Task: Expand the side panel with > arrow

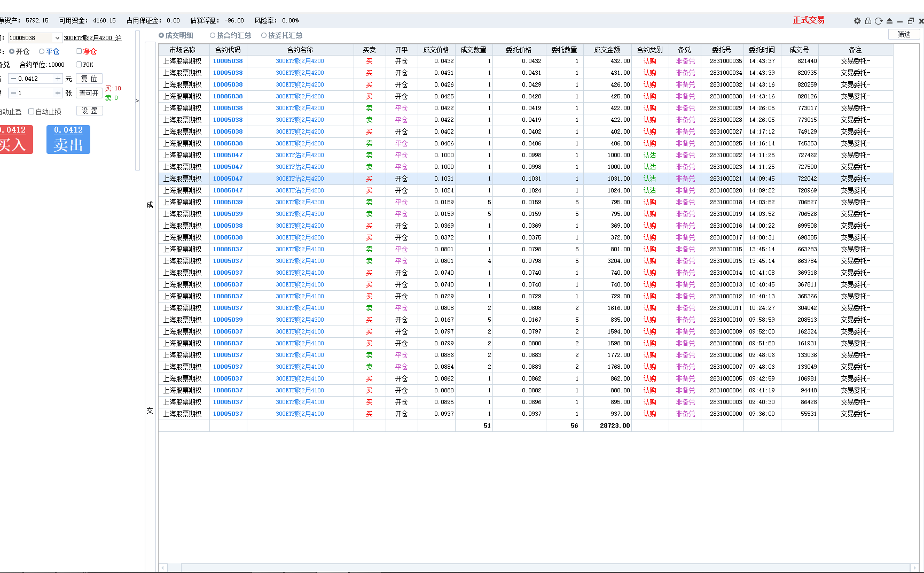Action: [137, 100]
